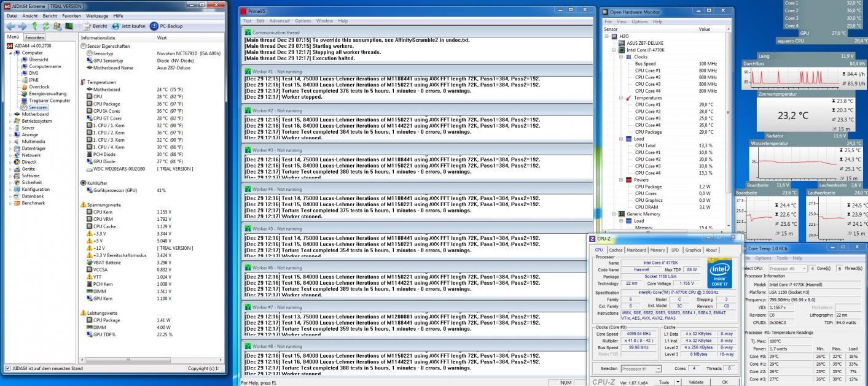Switch to the Favoriten tab in AIDA64

[x=34, y=37]
